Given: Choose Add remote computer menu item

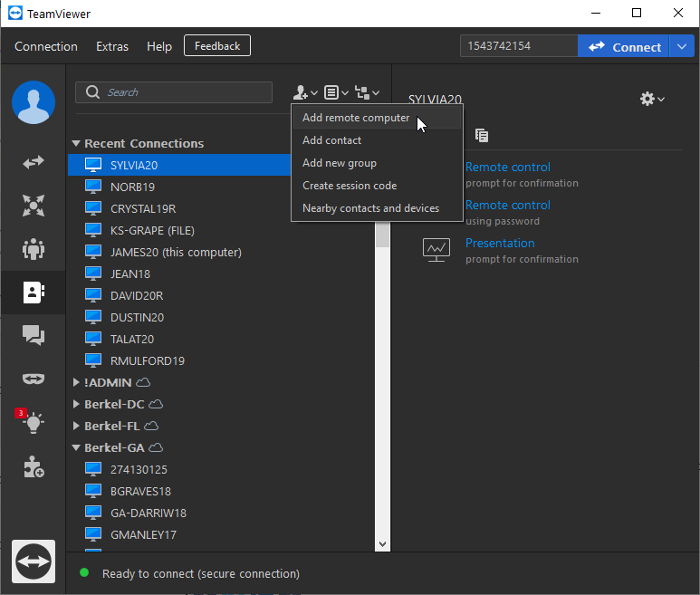Looking at the screenshot, I should tap(377, 118).
